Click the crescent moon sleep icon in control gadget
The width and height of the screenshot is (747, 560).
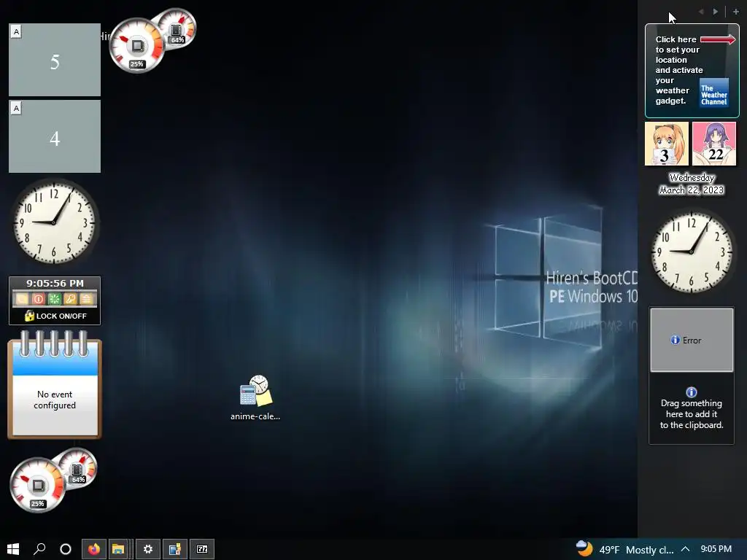coord(22,299)
